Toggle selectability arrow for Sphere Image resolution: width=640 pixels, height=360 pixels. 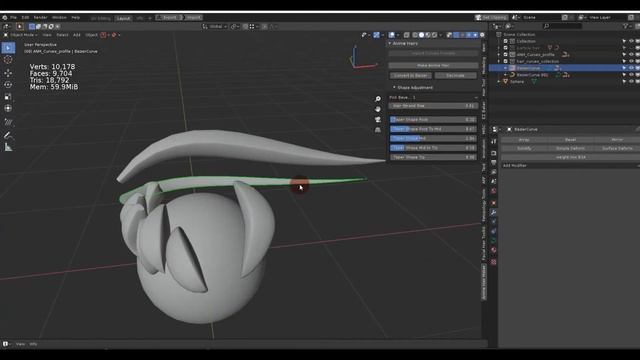coord(624,82)
